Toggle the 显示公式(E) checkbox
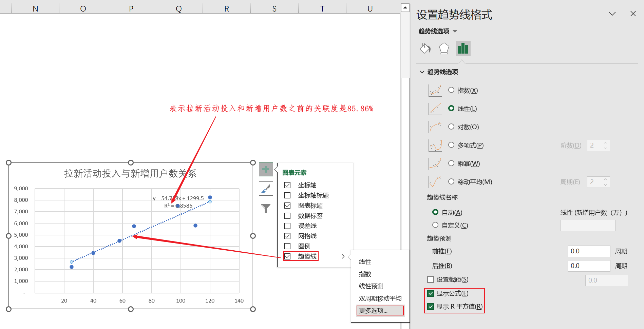 click(x=431, y=293)
